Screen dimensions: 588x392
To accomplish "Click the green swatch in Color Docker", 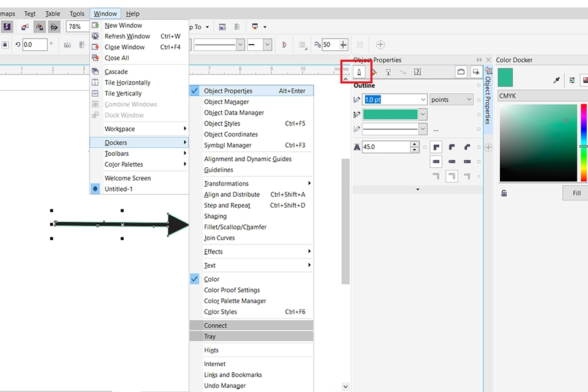I will [505, 78].
